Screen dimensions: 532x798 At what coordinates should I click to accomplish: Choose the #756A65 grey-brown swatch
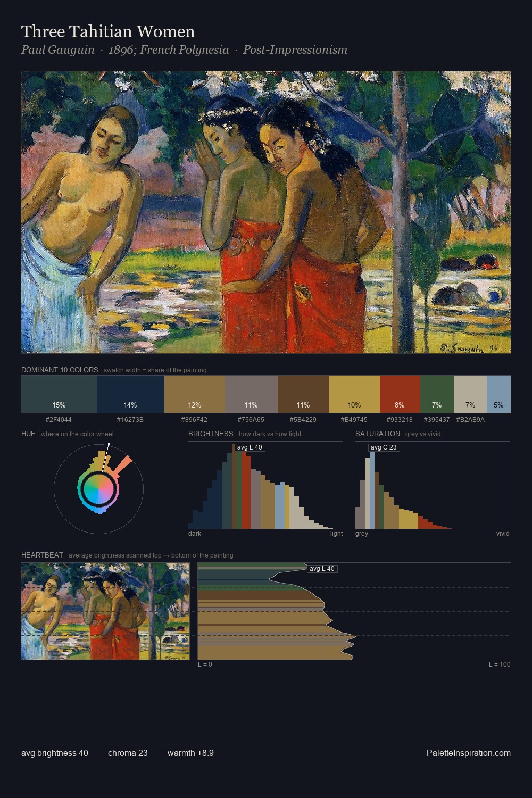point(251,394)
